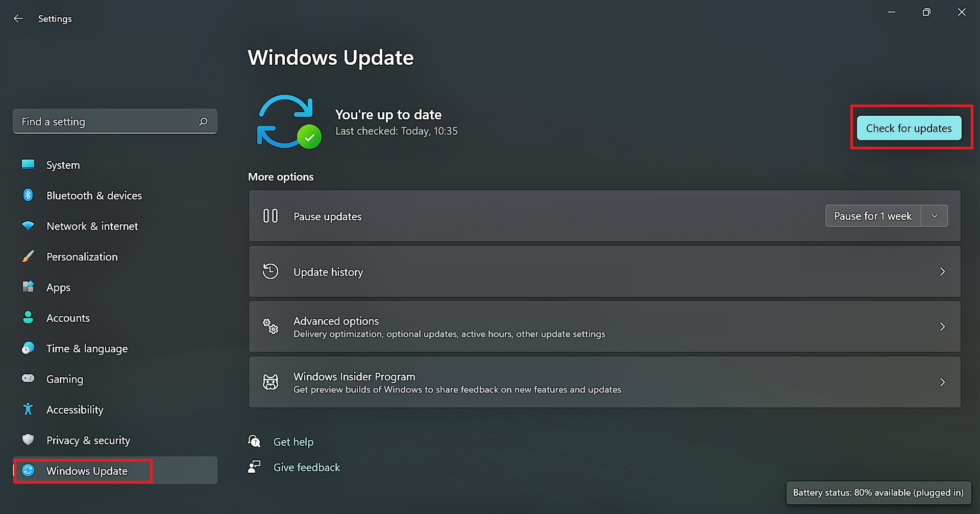Click the "Settings" window title text
This screenshot has height=514, width=980.
click(55, 19)
